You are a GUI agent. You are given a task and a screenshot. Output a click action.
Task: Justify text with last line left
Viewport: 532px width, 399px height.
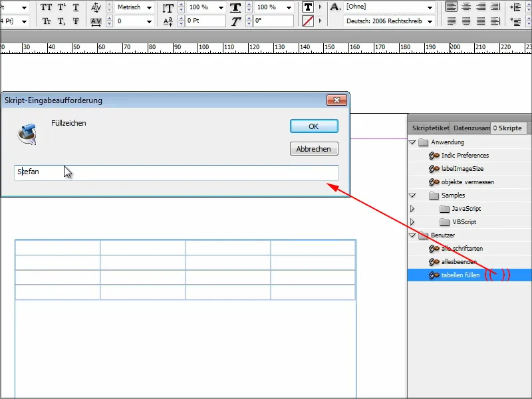[452, 21]
